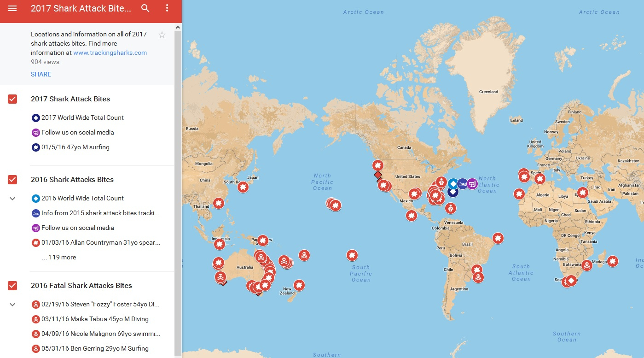Open the www.trackingsharks.com link
This screenshot has height=358, width=644.
pyautogui.click(x=110, y=53)
